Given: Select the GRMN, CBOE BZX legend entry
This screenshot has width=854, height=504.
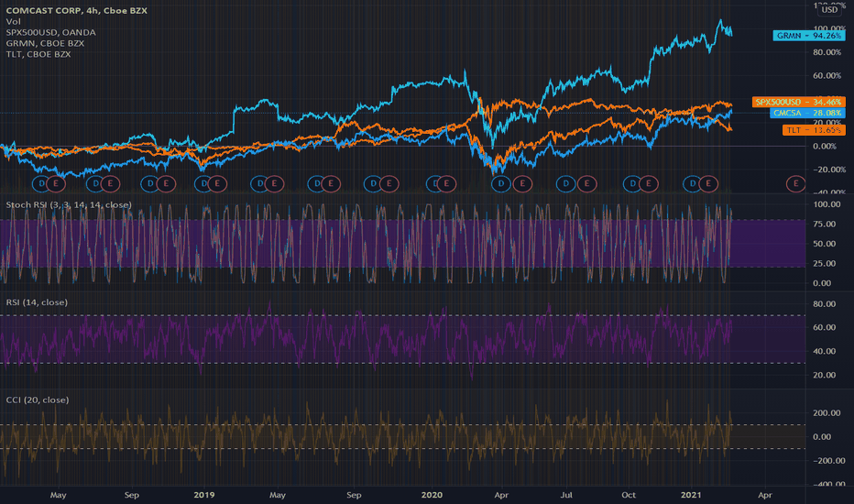Looking at the screenshot, I should (x=45, y=43).
